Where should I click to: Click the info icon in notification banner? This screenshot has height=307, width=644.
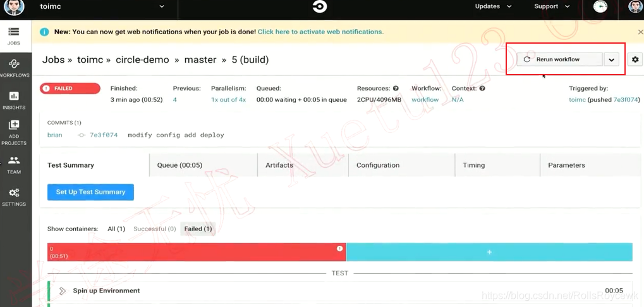tap(45, 32)
